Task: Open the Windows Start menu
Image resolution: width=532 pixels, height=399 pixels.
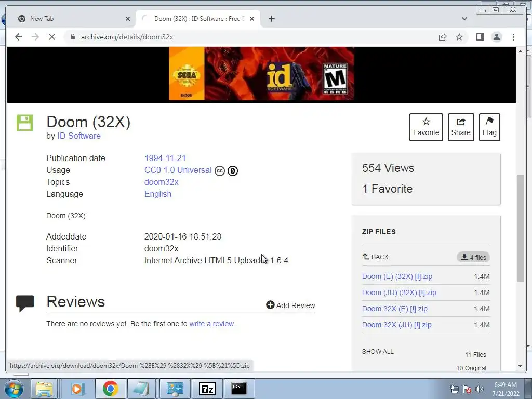Action: tap(14, 389)
